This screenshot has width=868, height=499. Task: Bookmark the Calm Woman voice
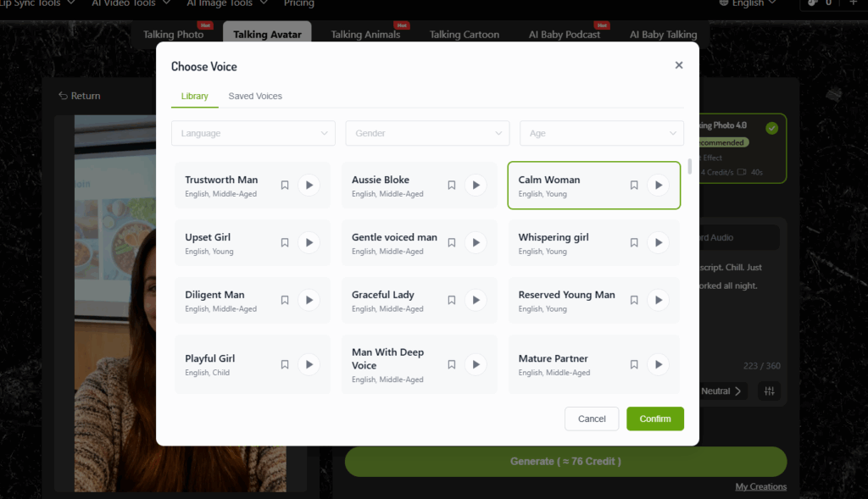633,185
